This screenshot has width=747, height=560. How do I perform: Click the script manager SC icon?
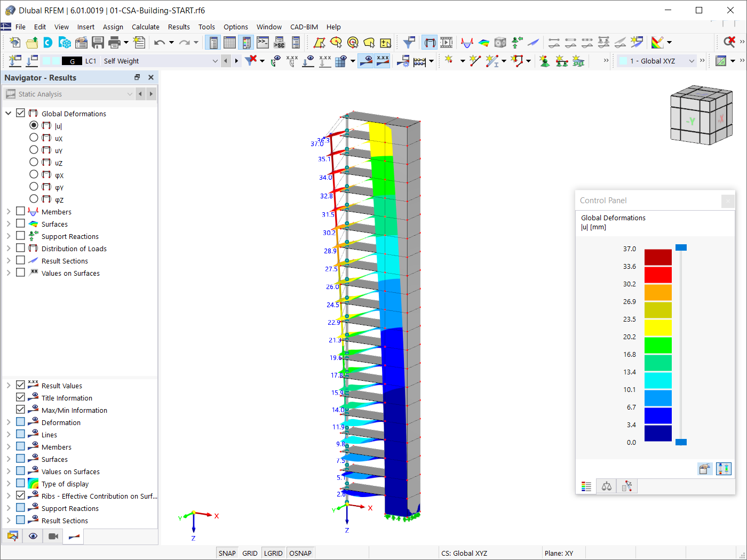(279, 43)
